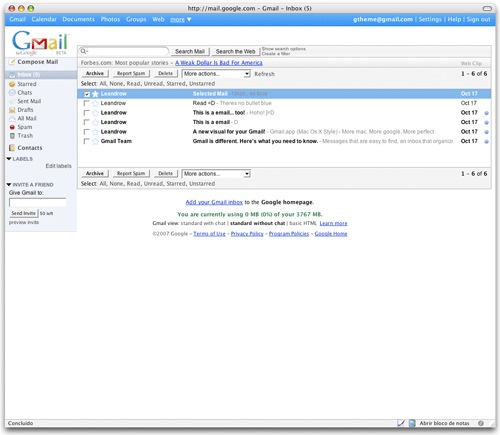Viewport: 500px width, 435px height.
Task: Click the red Spam icon
Action: [12, 127]
